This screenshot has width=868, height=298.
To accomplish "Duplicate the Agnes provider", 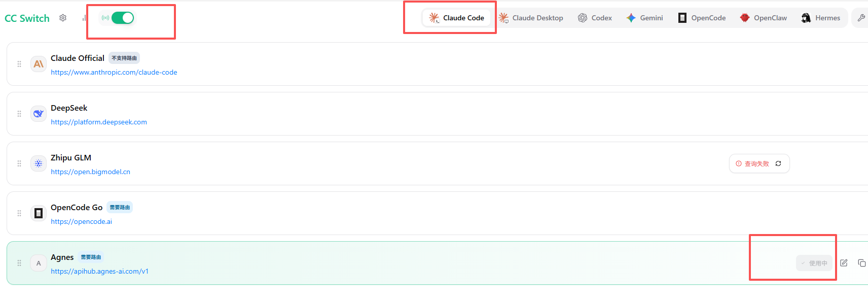I will 861,263.
